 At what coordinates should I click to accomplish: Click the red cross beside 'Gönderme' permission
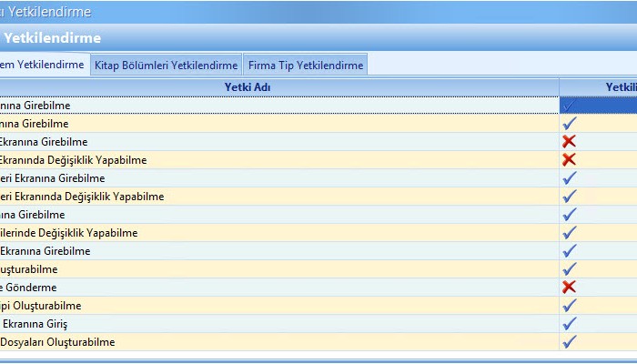570,288
